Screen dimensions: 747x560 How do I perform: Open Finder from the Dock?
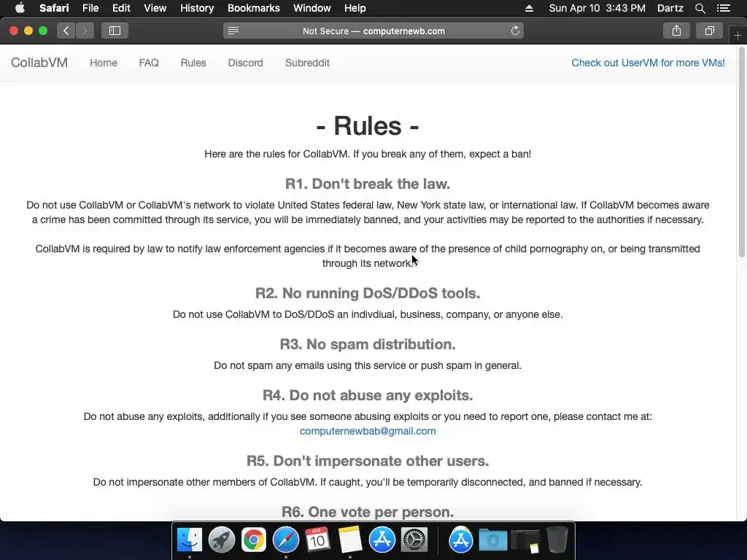click(x=190, y=540)
